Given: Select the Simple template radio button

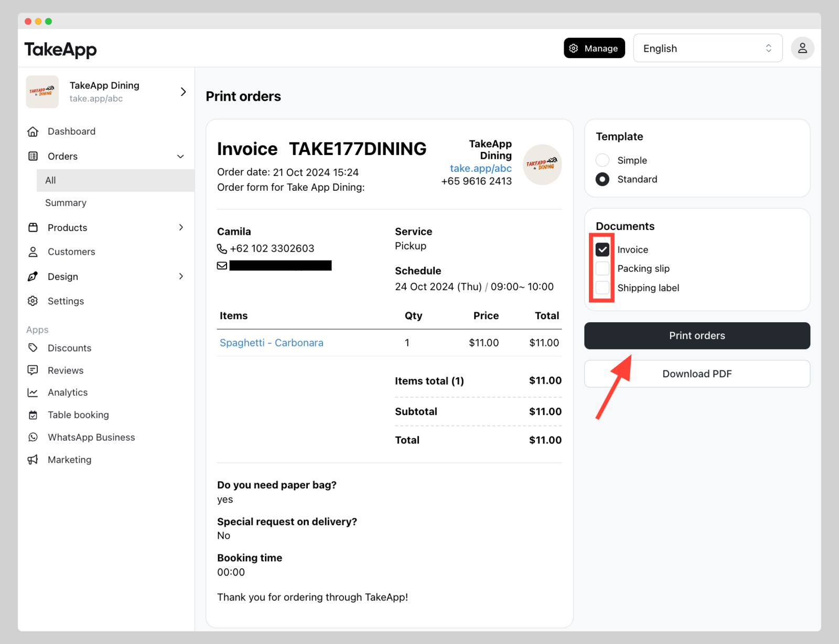Looking at the screenshot, I should click(603, 160).
